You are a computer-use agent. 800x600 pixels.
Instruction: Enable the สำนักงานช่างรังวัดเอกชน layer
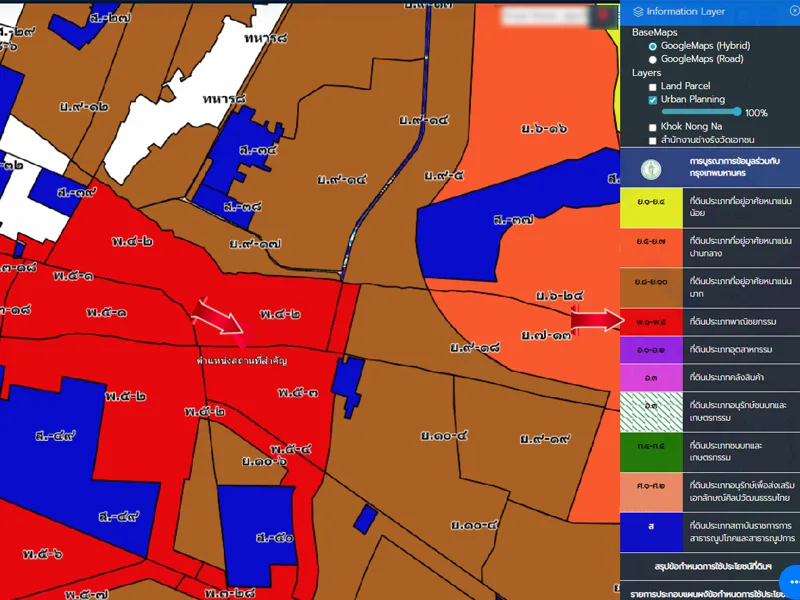(x=653, y=140)
